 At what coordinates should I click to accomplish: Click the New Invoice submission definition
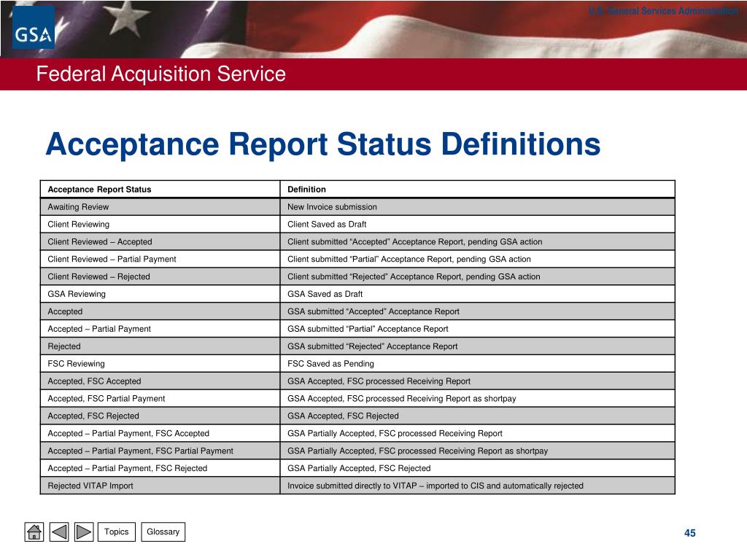click(478, 207)
